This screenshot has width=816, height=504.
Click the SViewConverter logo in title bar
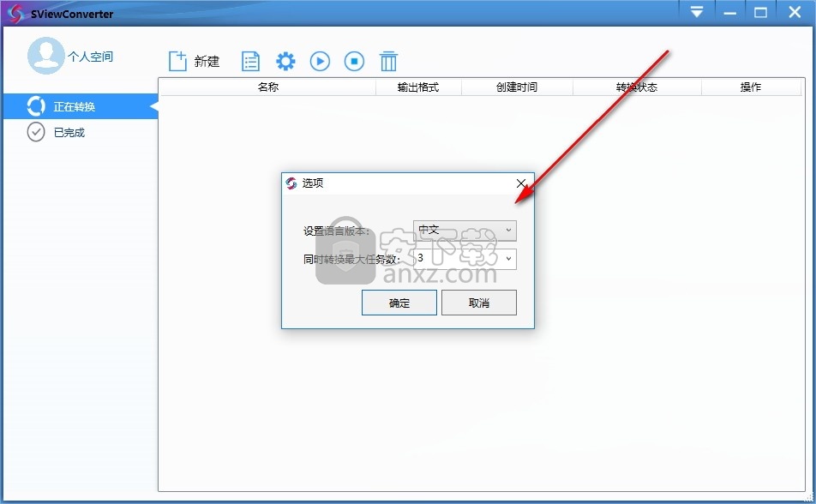pos(15,14)
